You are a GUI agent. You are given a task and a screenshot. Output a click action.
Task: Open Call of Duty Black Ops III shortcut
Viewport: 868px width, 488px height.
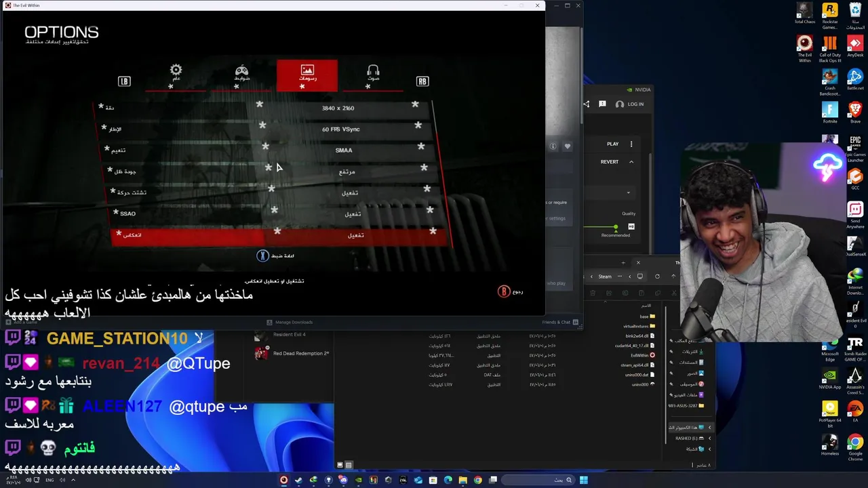point(830,49)
